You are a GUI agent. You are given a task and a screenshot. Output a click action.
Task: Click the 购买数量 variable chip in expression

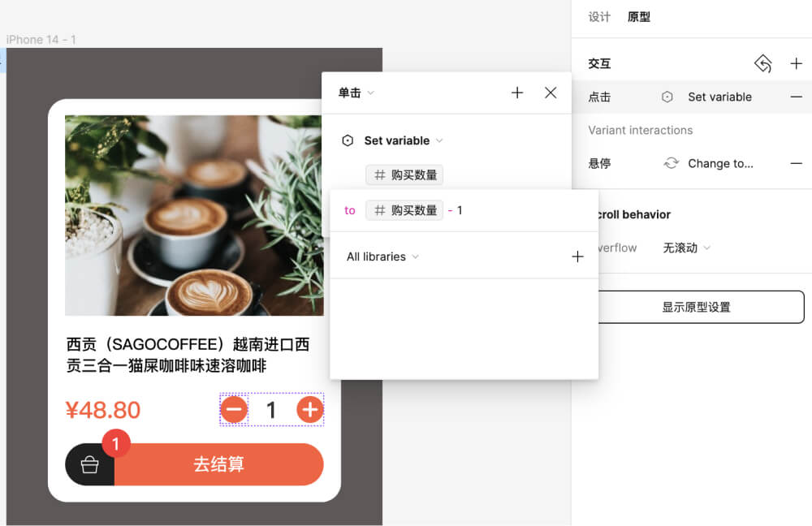click(x=404, y=210)
